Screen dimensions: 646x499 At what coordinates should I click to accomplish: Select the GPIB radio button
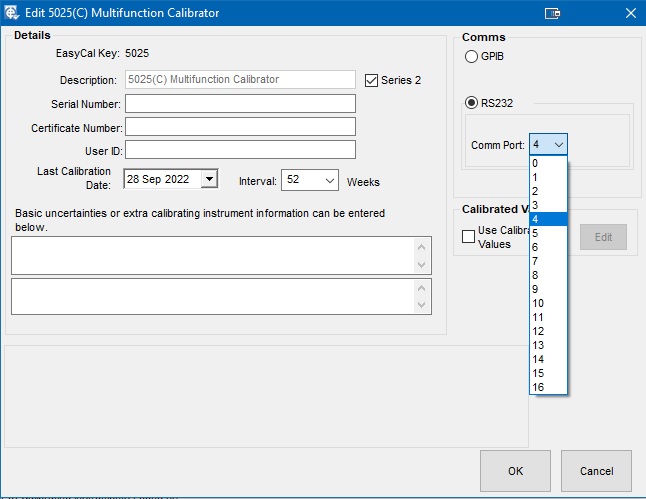472,58
